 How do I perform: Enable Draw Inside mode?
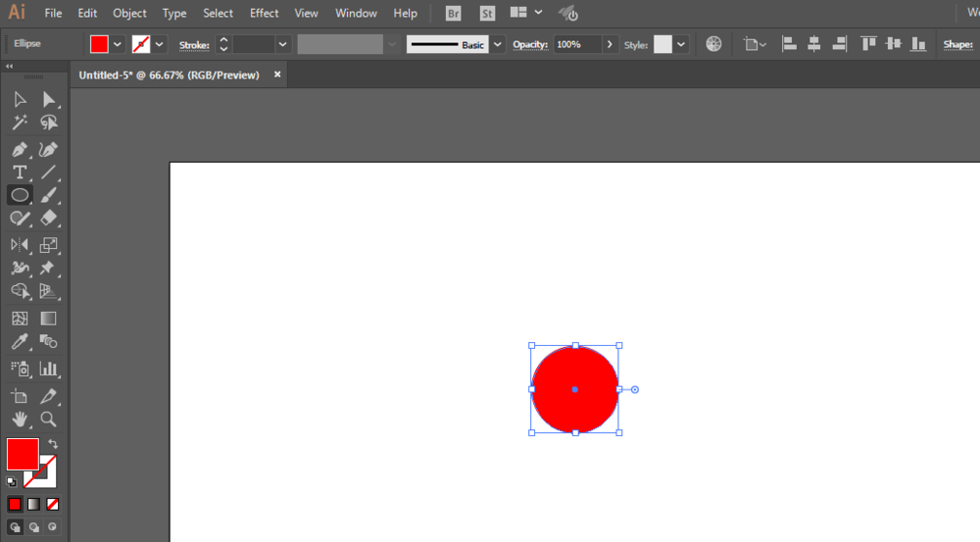[53, 527]
